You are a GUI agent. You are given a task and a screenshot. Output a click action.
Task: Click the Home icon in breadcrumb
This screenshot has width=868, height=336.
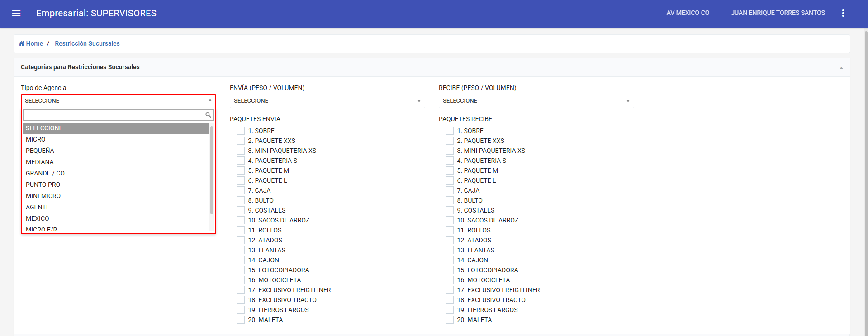click(x=21, y=43)
